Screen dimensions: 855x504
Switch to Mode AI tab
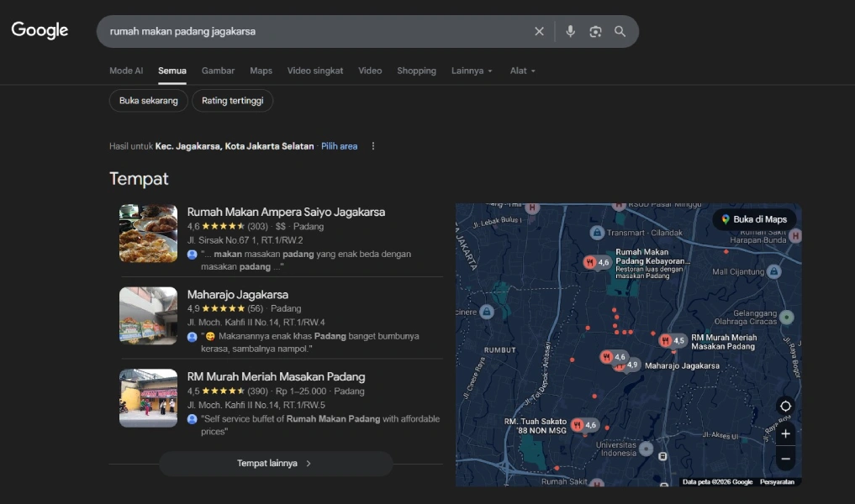click(126, 71)
